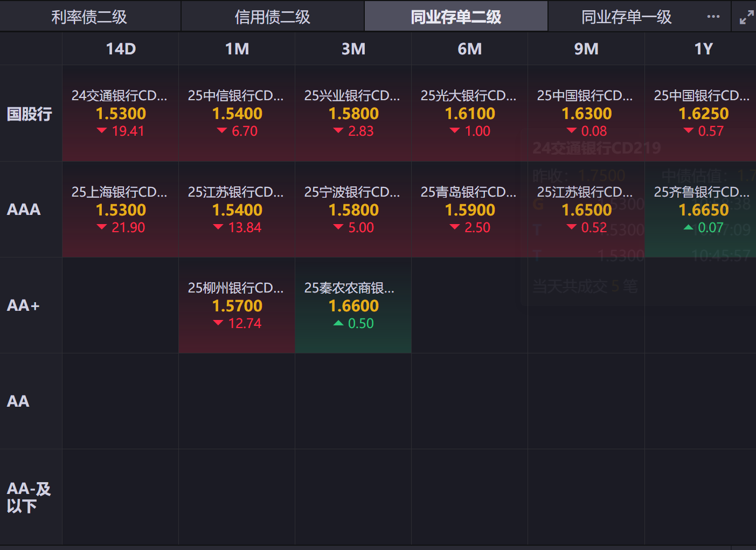This screenshot has height=550, width=756.
Task: Open 25中国银行CD cell at 1.6300
Action: (x=586, y=114)
